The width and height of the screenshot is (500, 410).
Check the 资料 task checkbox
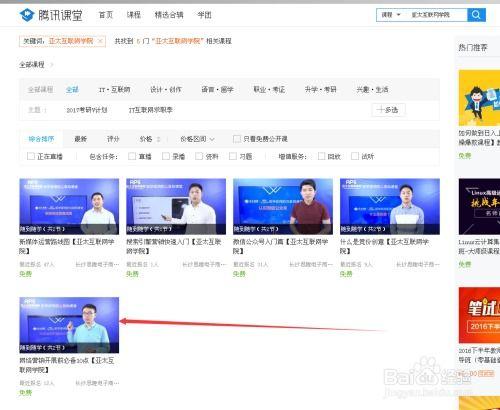pyautogui.click(x=199, y=156)
